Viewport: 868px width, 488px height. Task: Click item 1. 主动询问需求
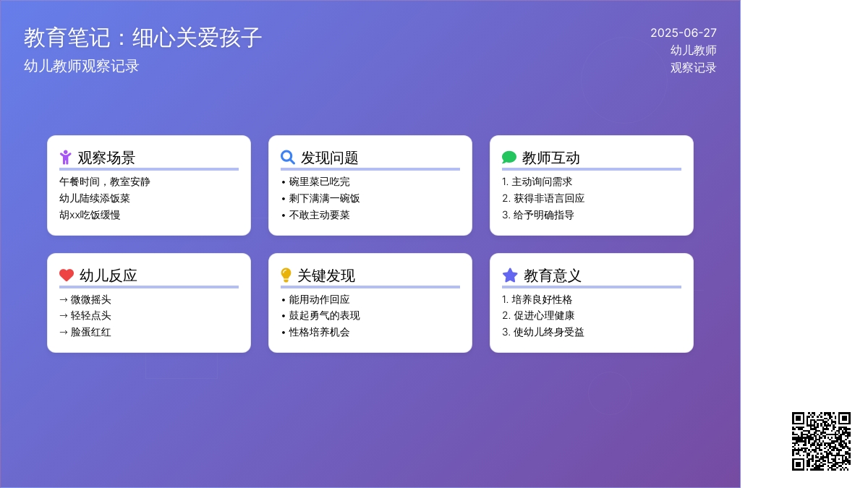[537, 181]
